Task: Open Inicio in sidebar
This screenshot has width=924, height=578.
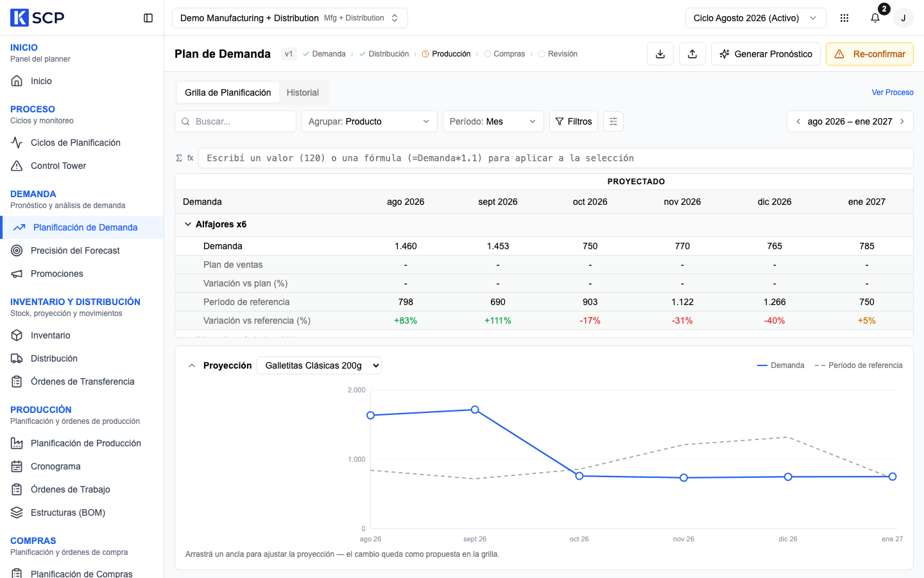Action: pyautogui.click(x=82, y=81)
